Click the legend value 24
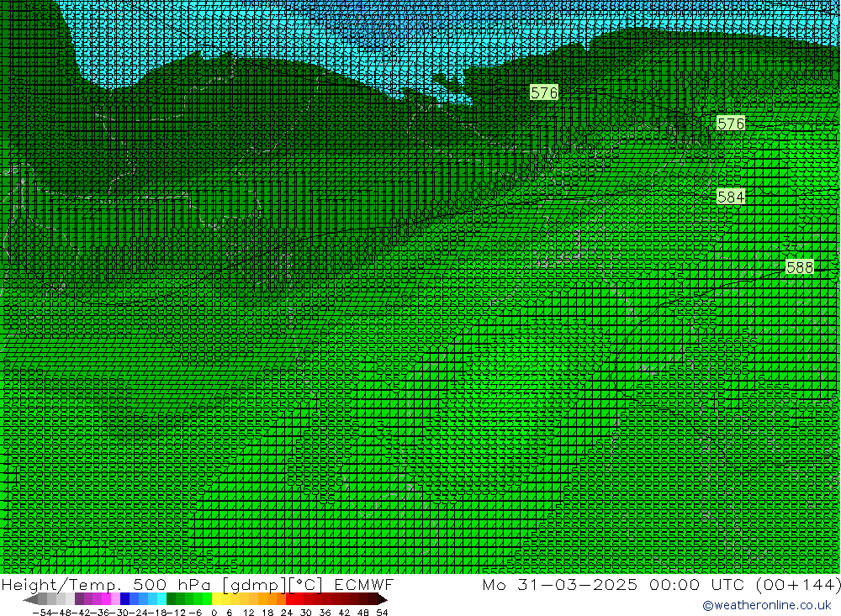The image size is (841, 616). 287,613
